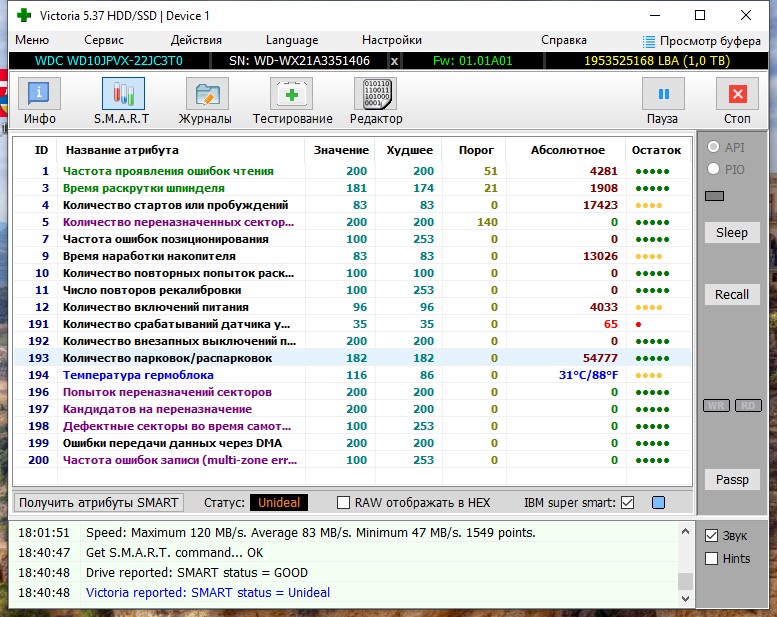Open the Журналы logs folder icon
Image resolution: width=777 pixels, height=617 pixels.
207,94
